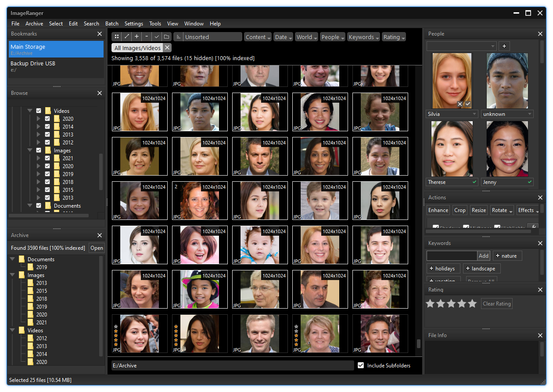The width and height of the screenshot is (553, 392).
Task: Click the grid view icon in toolbar
Action: [117, 37]
